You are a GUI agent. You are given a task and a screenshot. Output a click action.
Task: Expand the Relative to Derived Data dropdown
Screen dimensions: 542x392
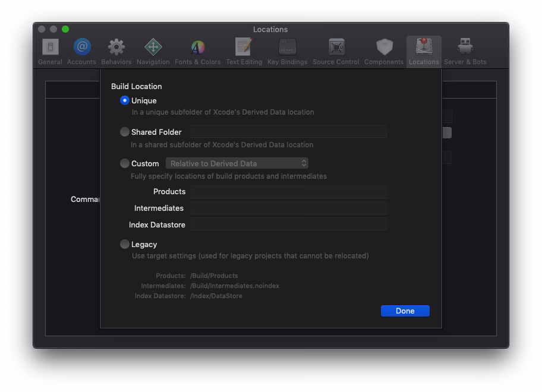click(x=237, y=163)
